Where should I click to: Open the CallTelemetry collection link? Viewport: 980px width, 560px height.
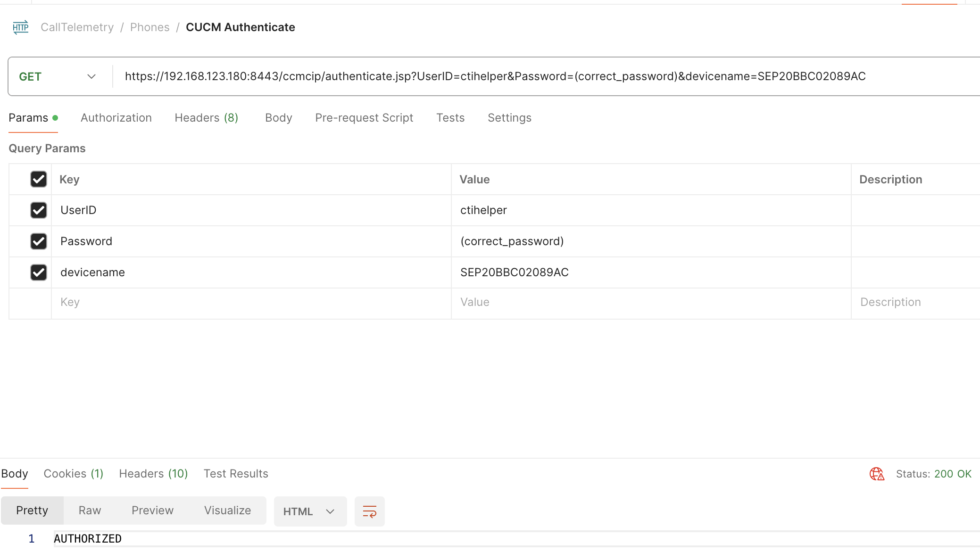point(77,27)
